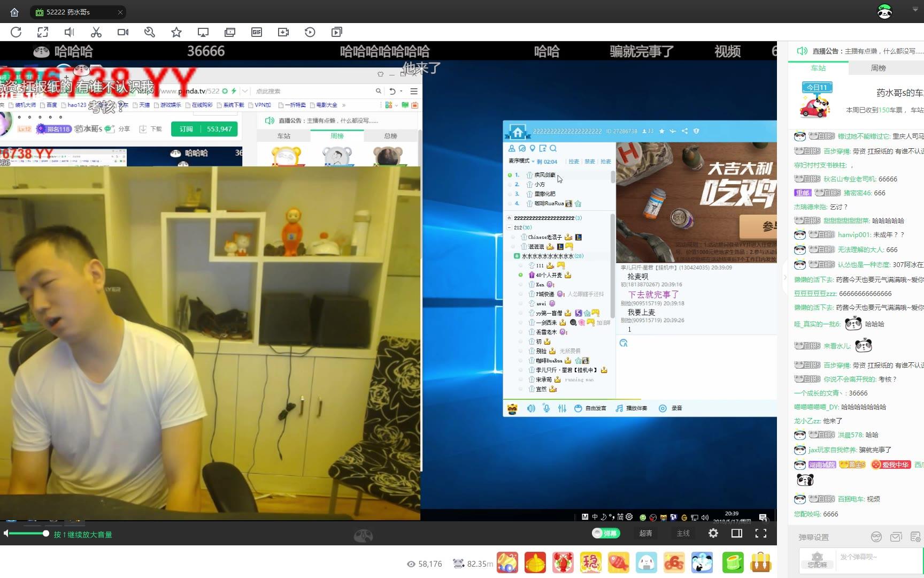Toggle the theater mode icon
This screenshot has height=578, width=924.
(737, 533)
